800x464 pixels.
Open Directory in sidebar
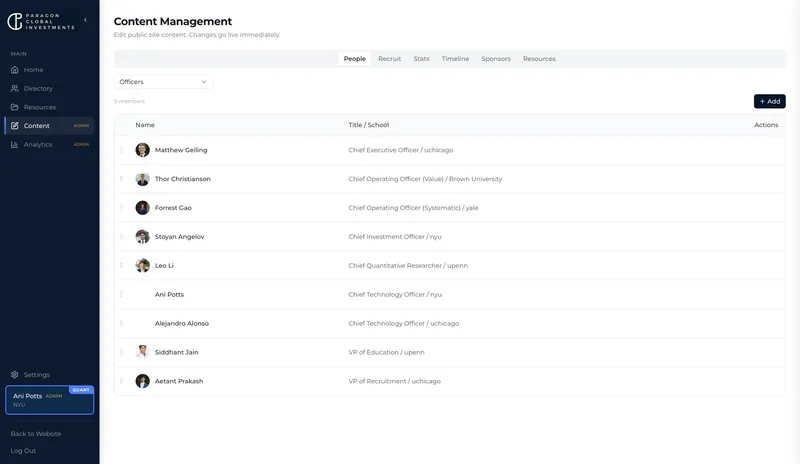click(x=49, y=88)
